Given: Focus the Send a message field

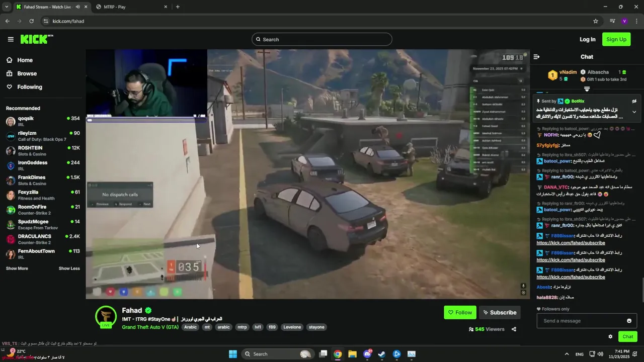Looking at the screenshot, I should [581, 321].
